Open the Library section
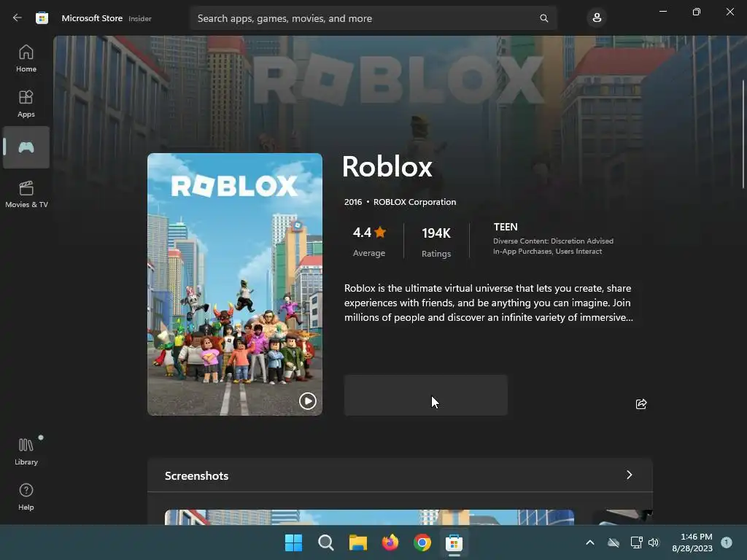Viewport: 747px width, 560px height. pos(26,451)
